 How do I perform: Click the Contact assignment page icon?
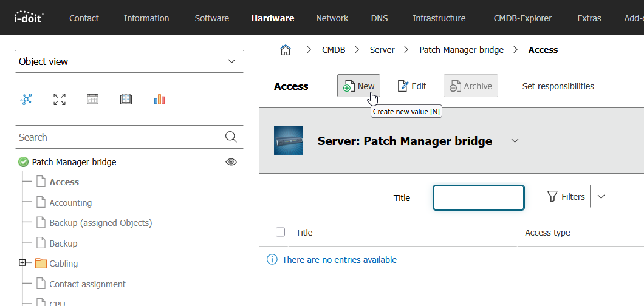click(x=41, y=284)
